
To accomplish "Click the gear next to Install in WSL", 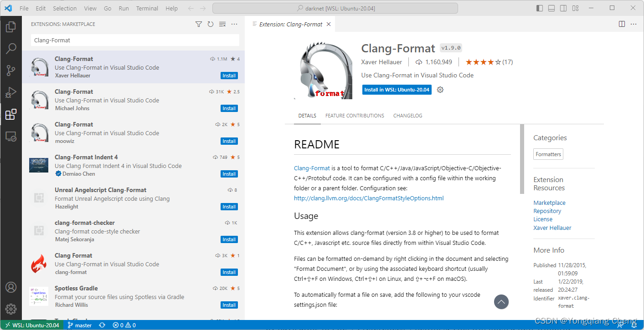I will click(440, 90).
